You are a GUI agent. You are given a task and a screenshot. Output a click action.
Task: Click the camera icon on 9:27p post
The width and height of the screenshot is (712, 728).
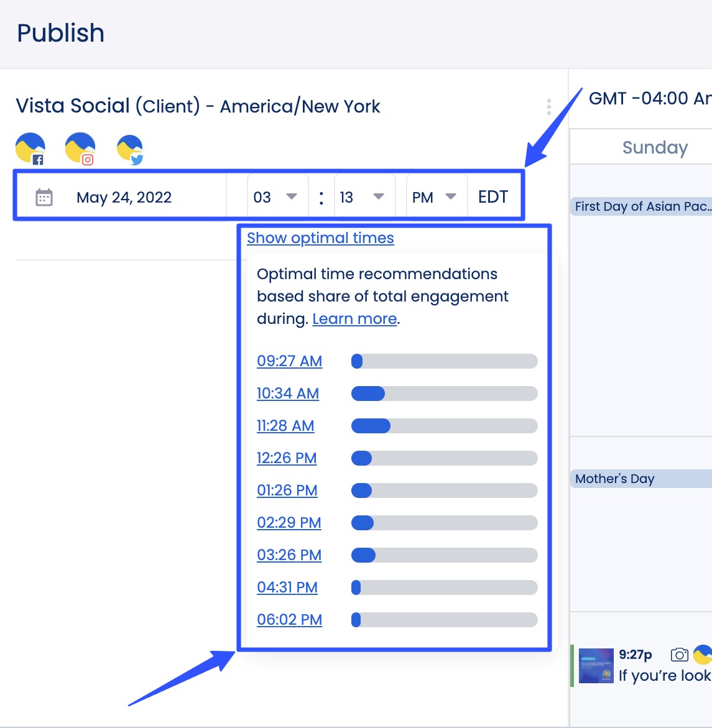(680, 655)
